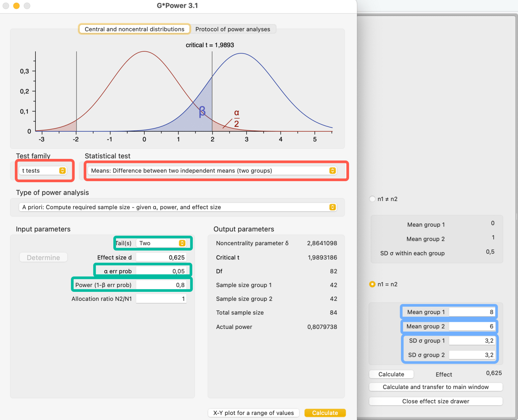The image size is (518, 420).
Task: Click the Effect value 0,625 in drawer
Action: (494, 373)
